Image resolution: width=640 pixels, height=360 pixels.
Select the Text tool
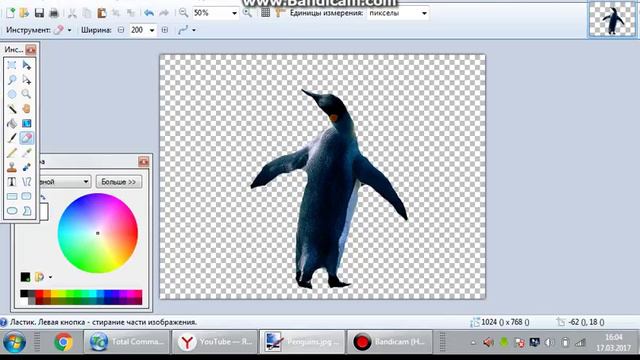[x=12, y=182]
